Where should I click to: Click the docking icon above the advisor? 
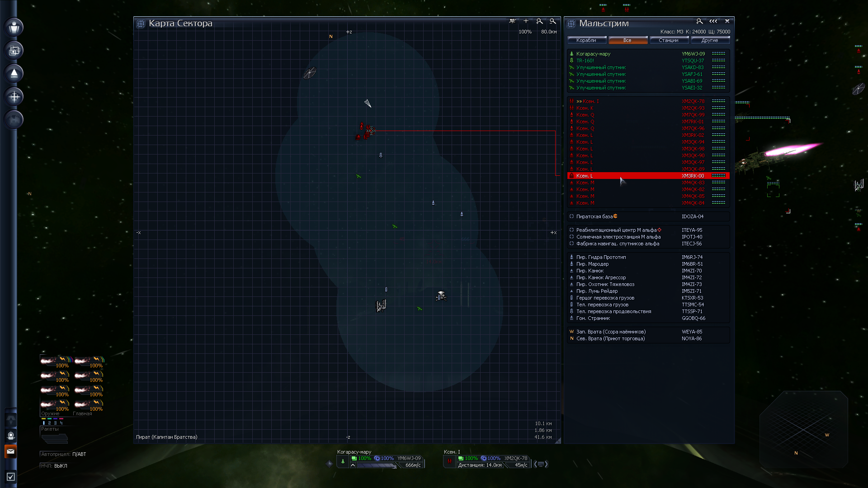point(11,420)
